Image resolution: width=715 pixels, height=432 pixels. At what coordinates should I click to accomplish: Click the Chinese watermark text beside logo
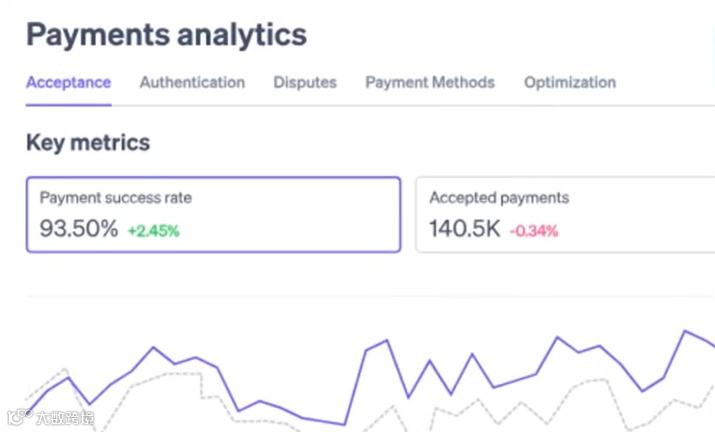[x=65, y=417]
